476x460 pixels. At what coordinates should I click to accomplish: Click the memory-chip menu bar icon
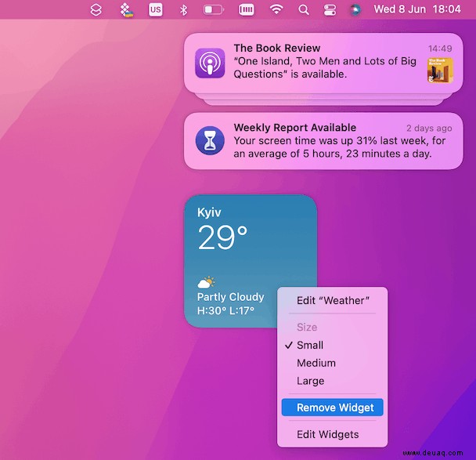click(246, 10)
